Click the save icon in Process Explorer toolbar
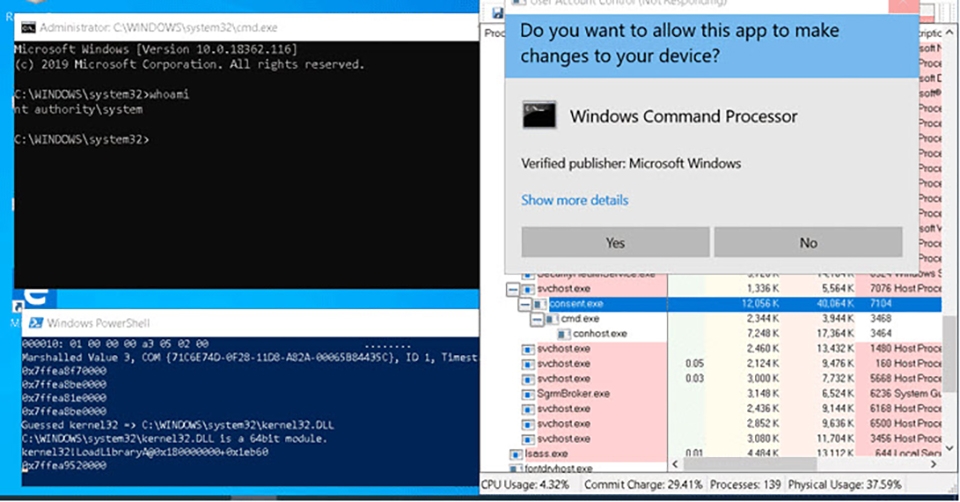The width and height of the screenshot is (960, 502). tap(498, 12)
